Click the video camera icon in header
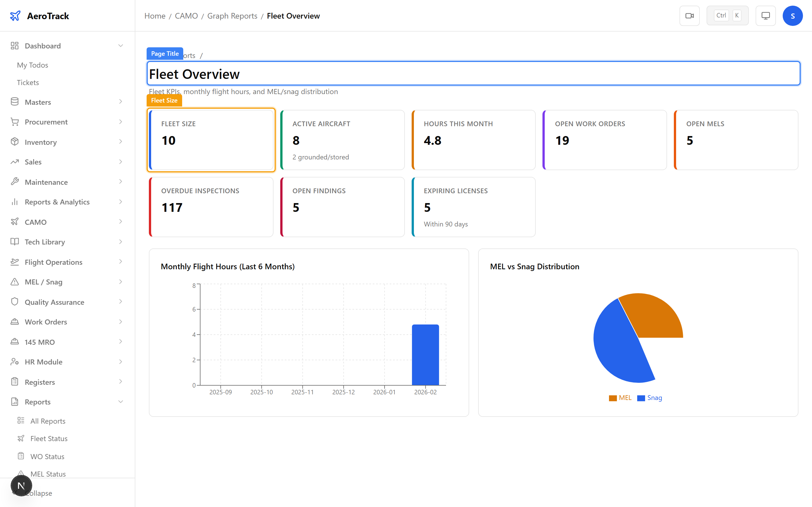Screen dimensions: 812x507 click(689, 16)
